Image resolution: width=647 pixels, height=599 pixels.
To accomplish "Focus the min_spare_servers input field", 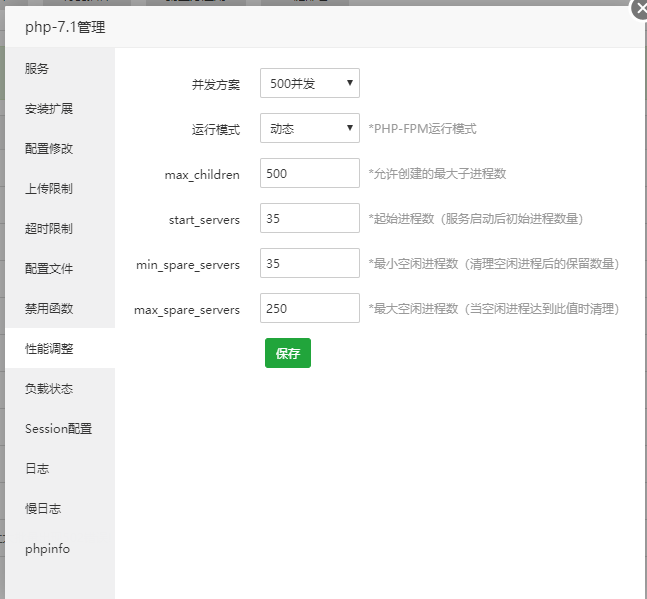I will 309,263.
